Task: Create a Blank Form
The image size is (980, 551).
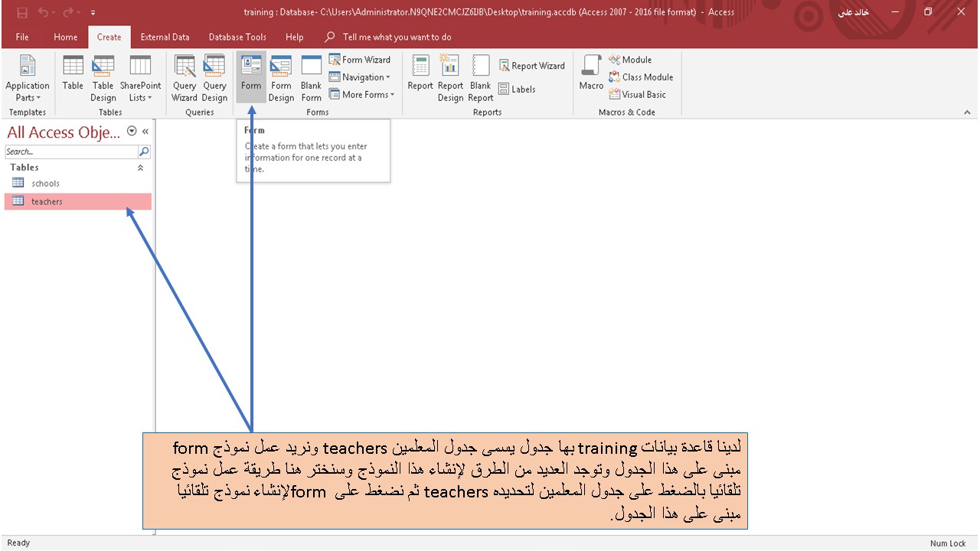Action: [x=312, y=79]
